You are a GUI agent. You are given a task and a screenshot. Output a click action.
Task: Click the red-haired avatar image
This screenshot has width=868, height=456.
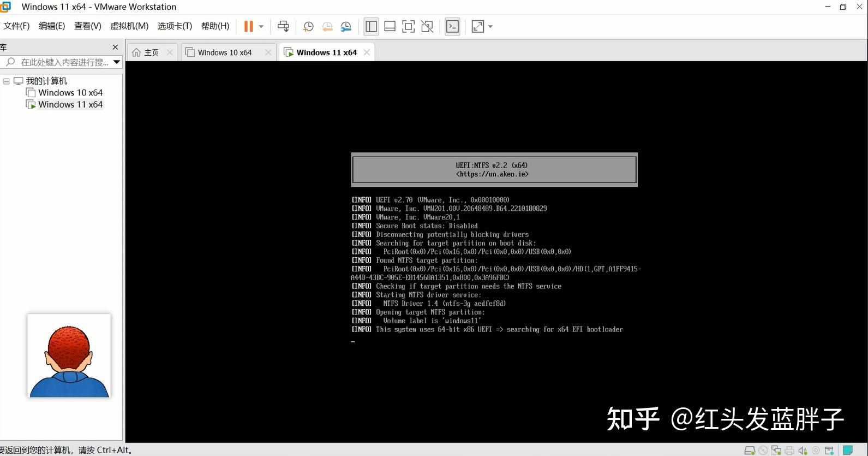(x=69, y=356)
